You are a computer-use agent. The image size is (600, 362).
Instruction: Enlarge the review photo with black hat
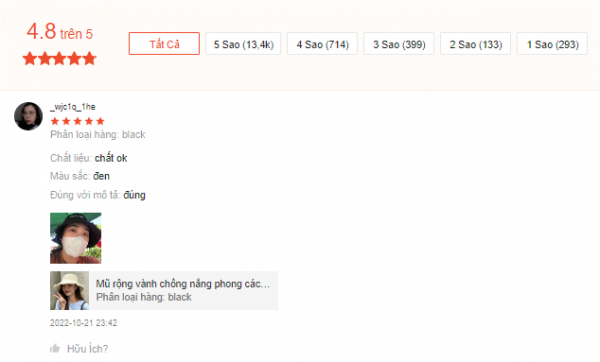(x=76, y=238)
